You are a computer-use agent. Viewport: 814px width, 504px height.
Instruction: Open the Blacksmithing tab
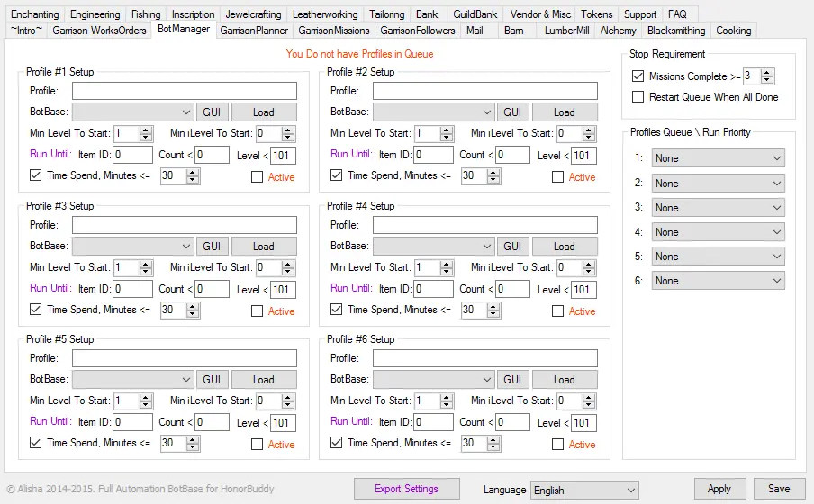click(676, 31)
